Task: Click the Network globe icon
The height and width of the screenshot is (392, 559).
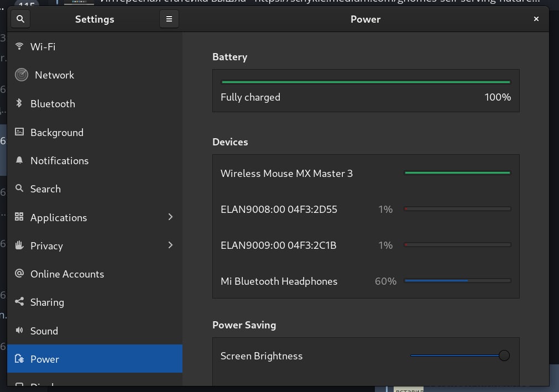Action: point(22,75)
